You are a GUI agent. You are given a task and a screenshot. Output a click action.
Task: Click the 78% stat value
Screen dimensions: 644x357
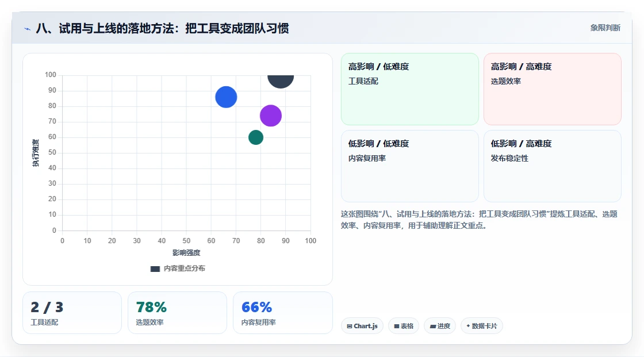pyautogui.click(x=151, y=308)
